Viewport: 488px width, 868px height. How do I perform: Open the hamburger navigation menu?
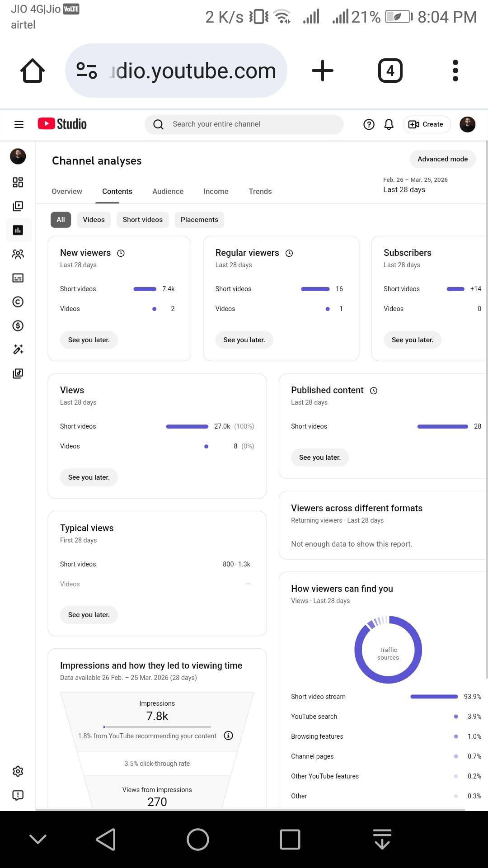(x=19, y=124)
